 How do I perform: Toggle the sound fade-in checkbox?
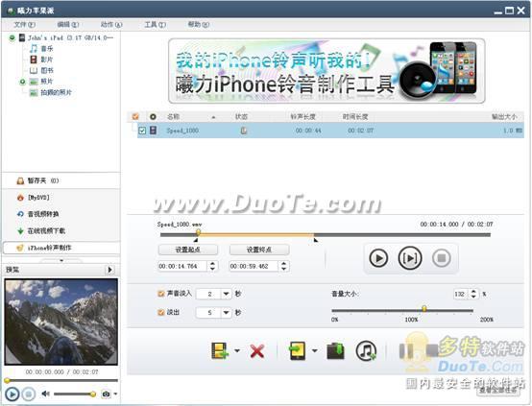[160, 294]
